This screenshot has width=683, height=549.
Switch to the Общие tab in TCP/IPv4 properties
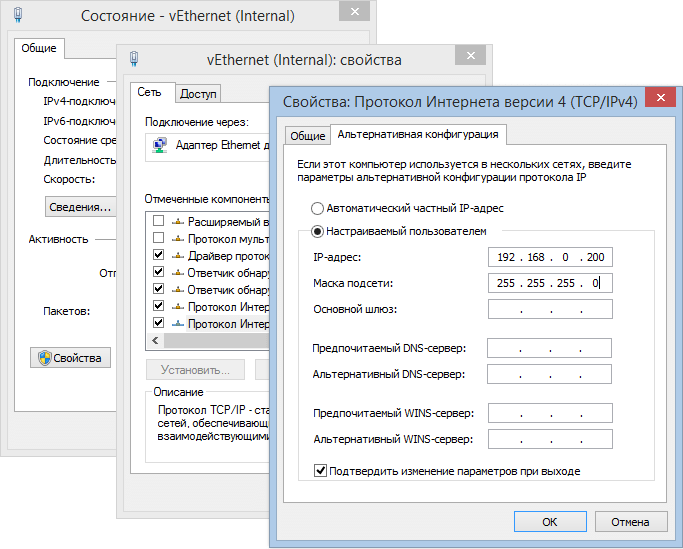coord(308,136)
